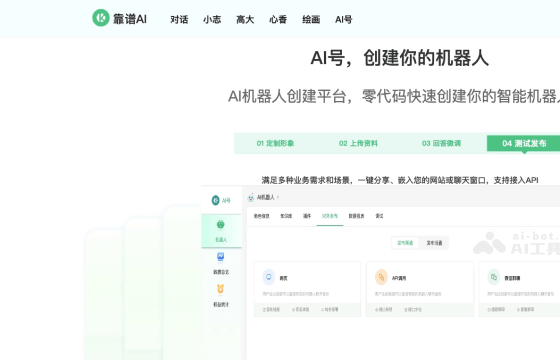560x360 pixels.
Task: Click the highlighted green tab in the preview
Action: 330,216
